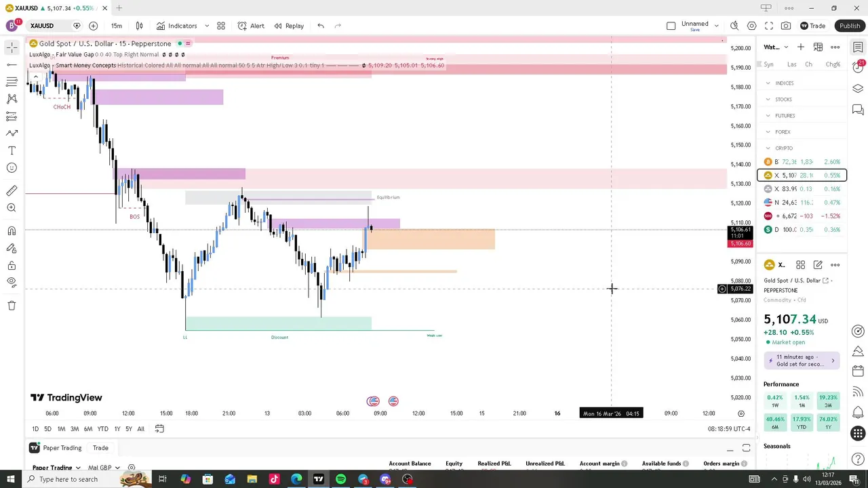Select the 5D date range
Image resolution: width=868 pixels, height=488 pixels.
point(47,429)
